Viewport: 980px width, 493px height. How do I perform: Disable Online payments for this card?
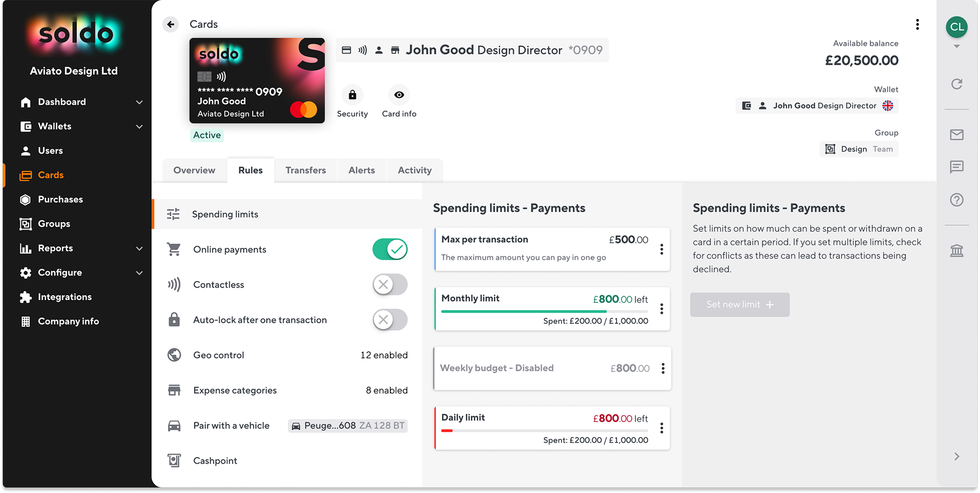coord(390,249)
